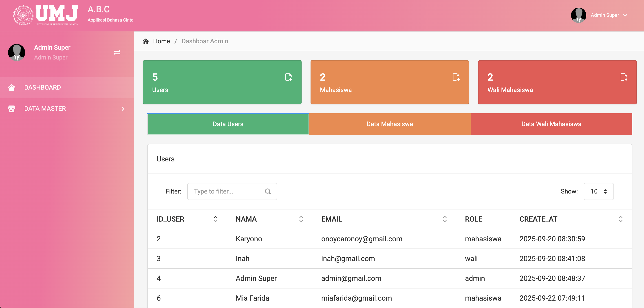Switch to the Data Wali Mahasiswa tab

(x=551, y=124)
